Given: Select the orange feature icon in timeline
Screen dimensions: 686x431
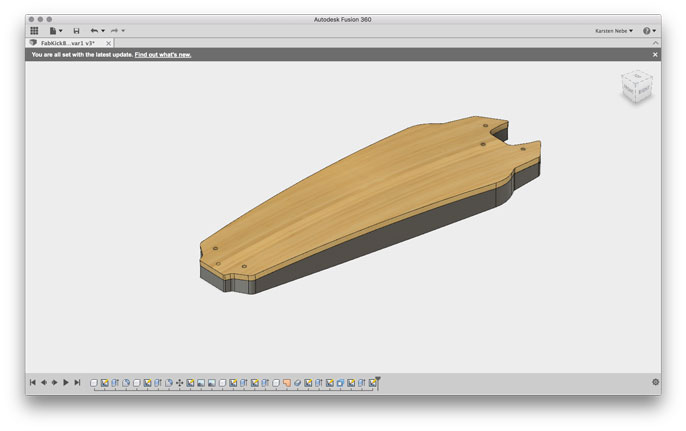Looking at the screenshot, I should 287,383.
